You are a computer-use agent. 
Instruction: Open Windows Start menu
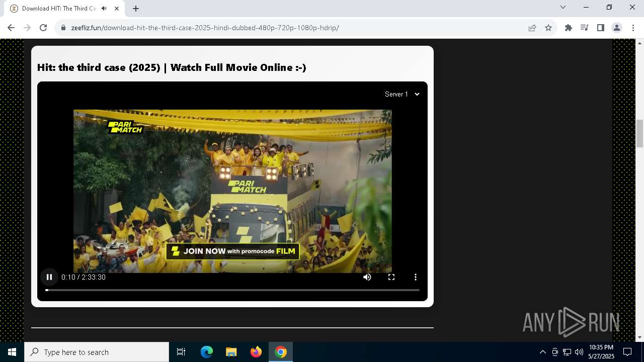[x=12, y=352]
